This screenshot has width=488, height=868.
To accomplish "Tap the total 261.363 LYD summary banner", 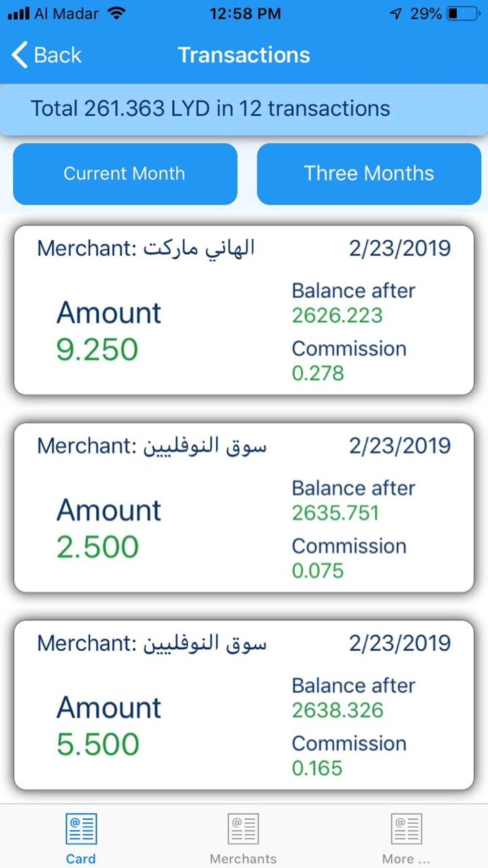I will click(x=244, y=109).
